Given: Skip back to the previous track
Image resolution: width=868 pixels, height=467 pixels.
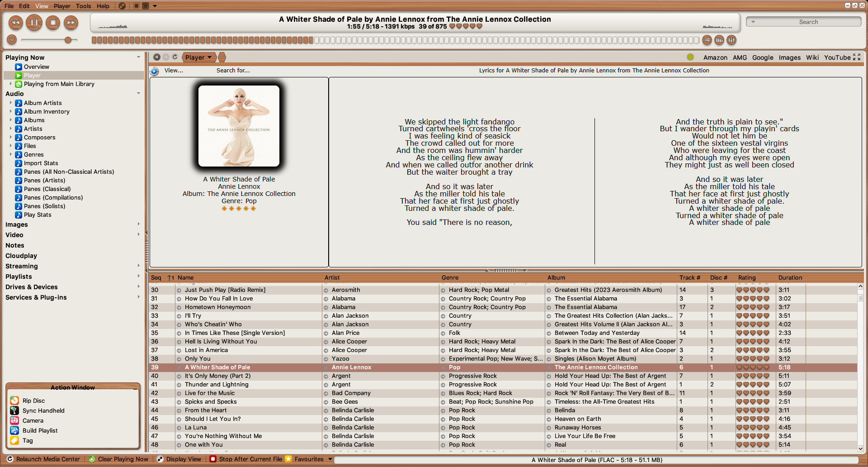Looking at the screenshot, I should pyautogui.click(x=15, y=22).
